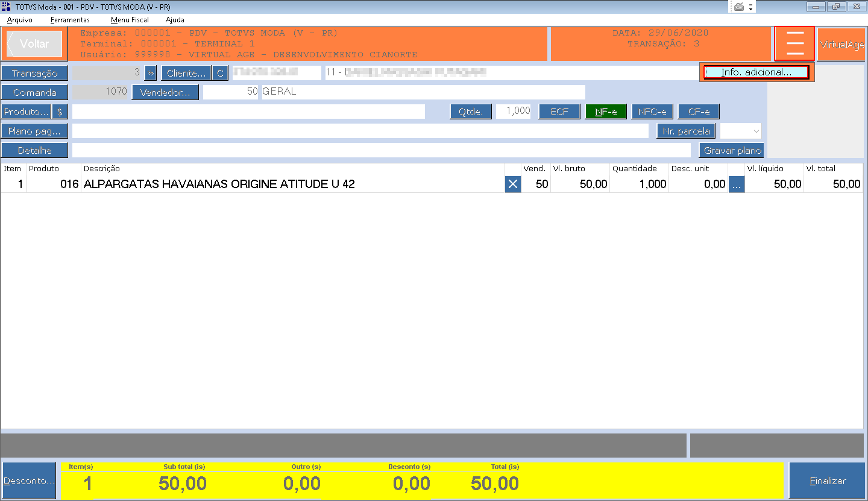
Task: Open the Menu Fiscal menu
Action: [130, 20]
